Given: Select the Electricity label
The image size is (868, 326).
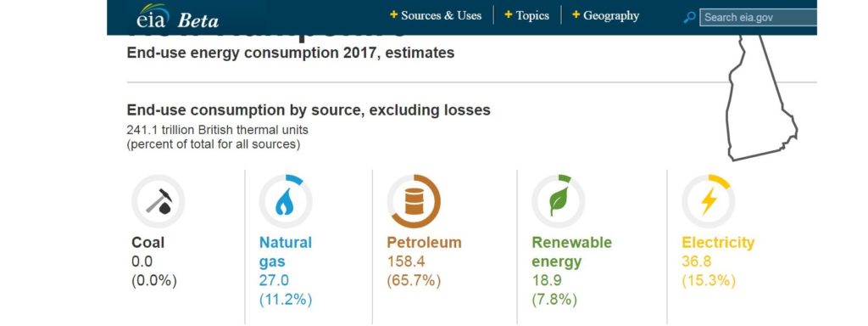Looking at the screenshot, I should pyautogui.click(x=718, y=243).
